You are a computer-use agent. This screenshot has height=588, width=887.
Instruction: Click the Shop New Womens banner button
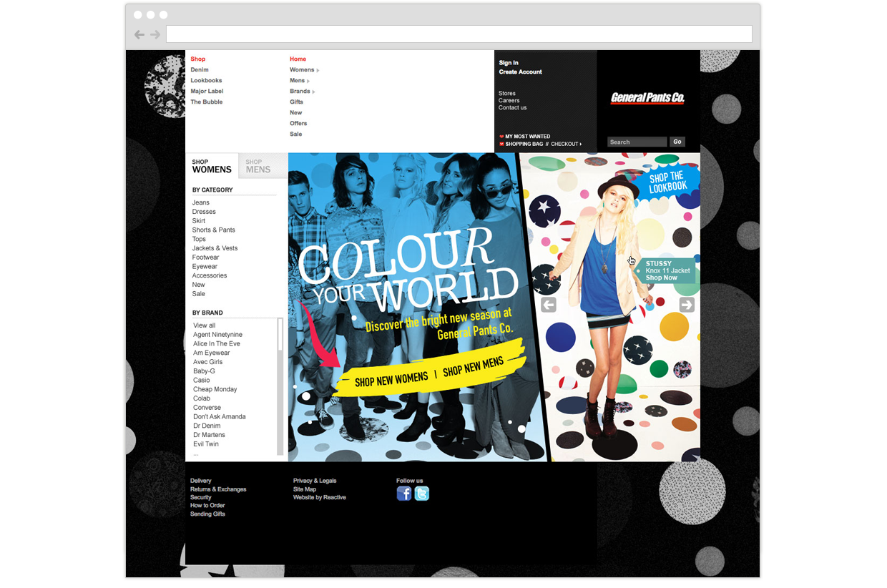tap(391, 378)
